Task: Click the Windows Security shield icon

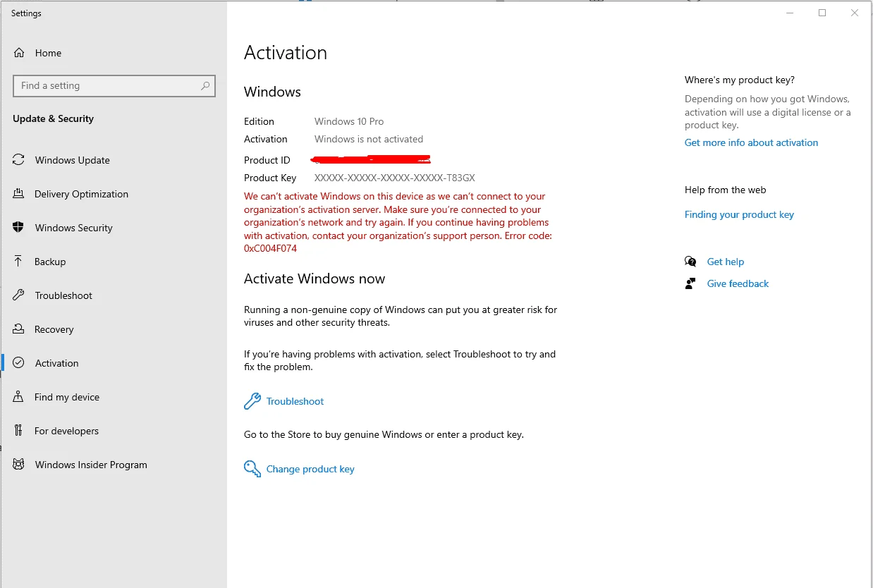Action: (19, 228)
